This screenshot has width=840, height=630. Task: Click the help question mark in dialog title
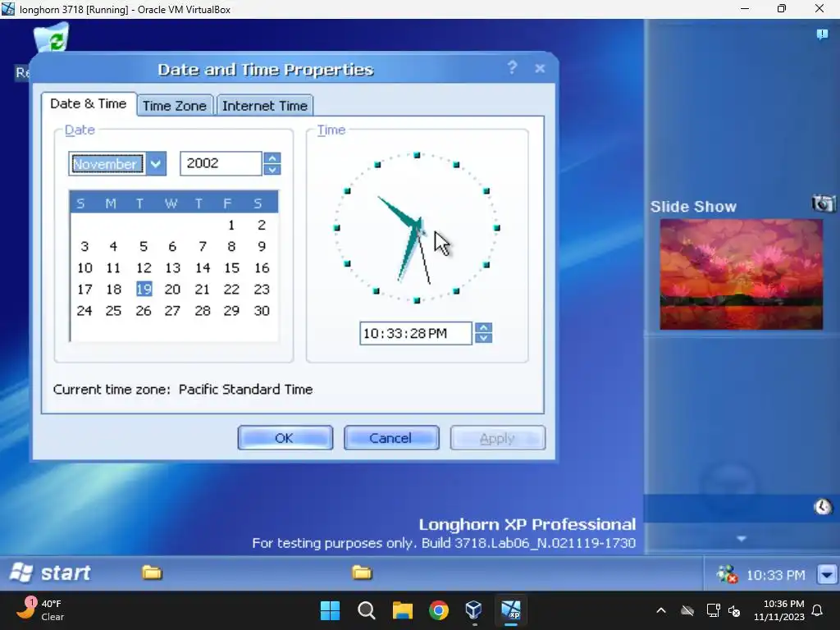pos(512,67)
